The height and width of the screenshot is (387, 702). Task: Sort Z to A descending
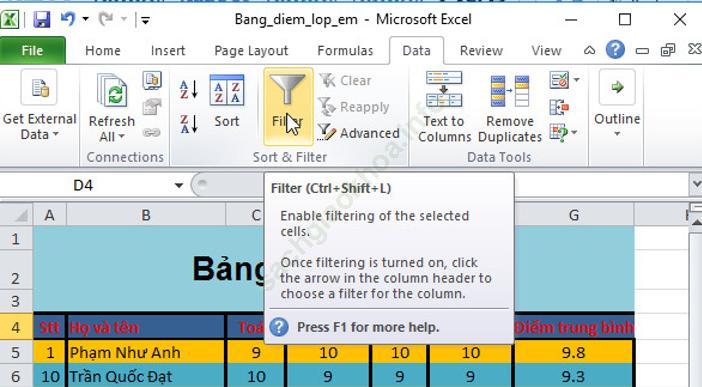[188, 124]
